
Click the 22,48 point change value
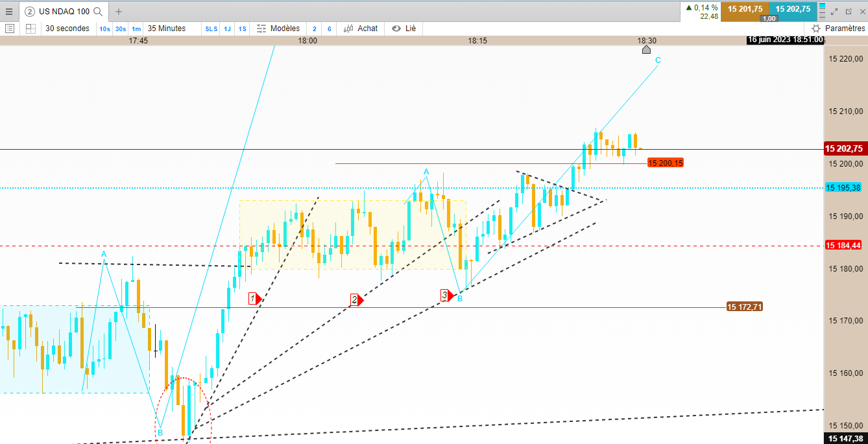click(709, 17)
